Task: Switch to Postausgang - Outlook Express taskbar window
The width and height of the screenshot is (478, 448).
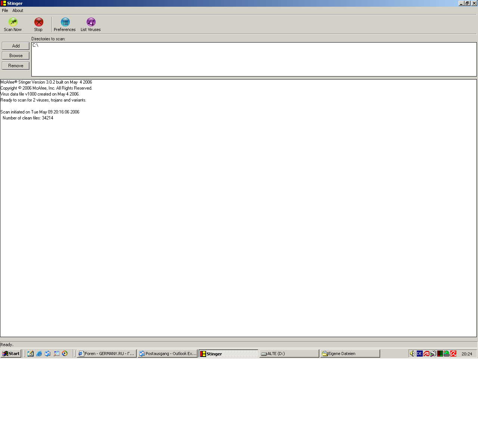Action: coord(168,354)
